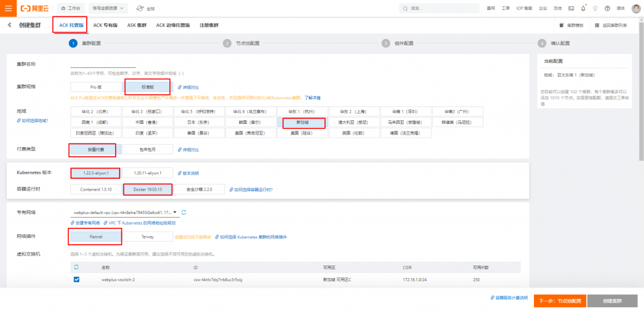Select the 标准版 cluster spec

click(x=147, y=87)
